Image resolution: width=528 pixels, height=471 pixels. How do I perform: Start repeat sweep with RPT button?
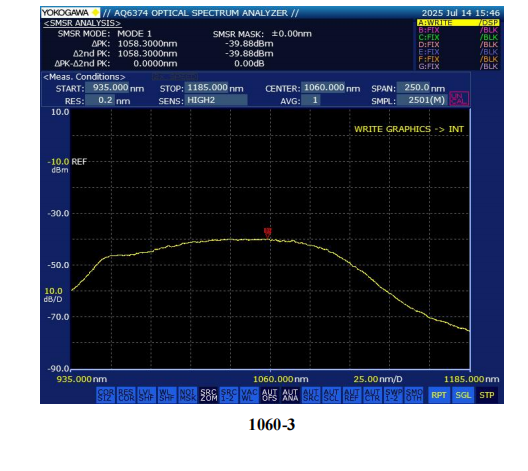[x=438, y=395]
